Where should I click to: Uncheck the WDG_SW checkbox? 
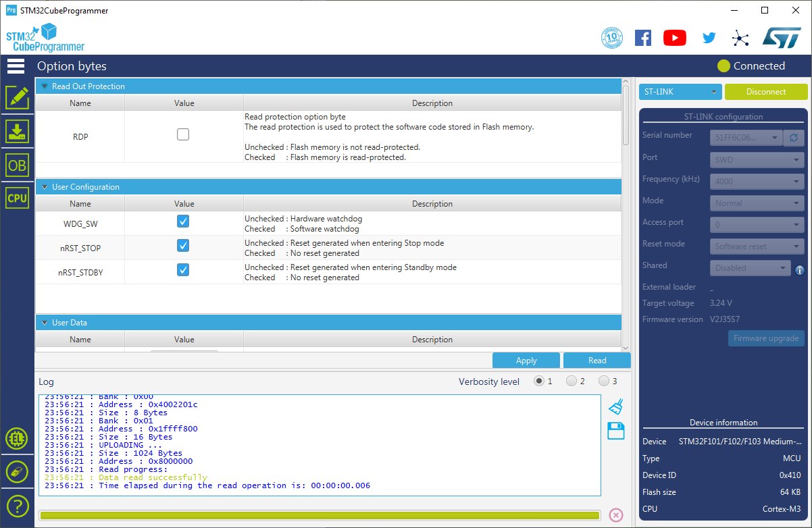183,221
